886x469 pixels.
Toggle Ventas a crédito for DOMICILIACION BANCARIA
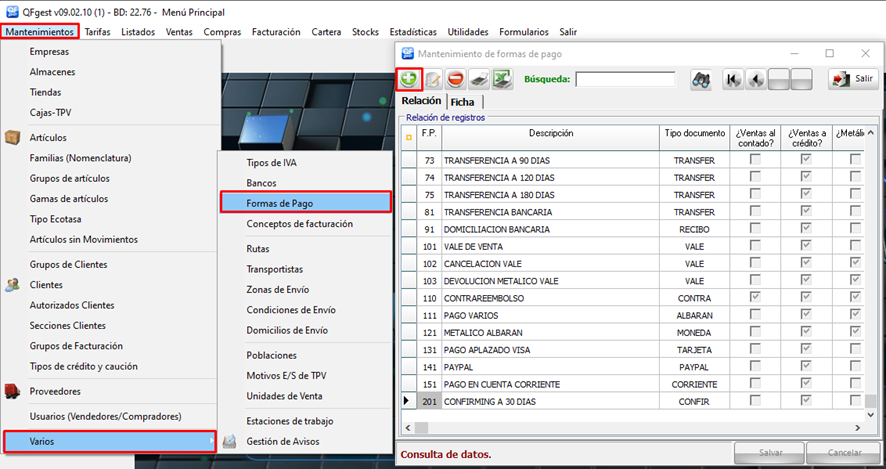point(806,229)
